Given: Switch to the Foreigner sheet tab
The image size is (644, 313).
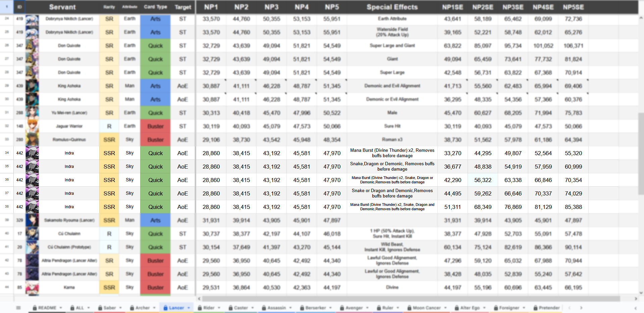Looking at the screenshot, I should [x=509, y=308].
